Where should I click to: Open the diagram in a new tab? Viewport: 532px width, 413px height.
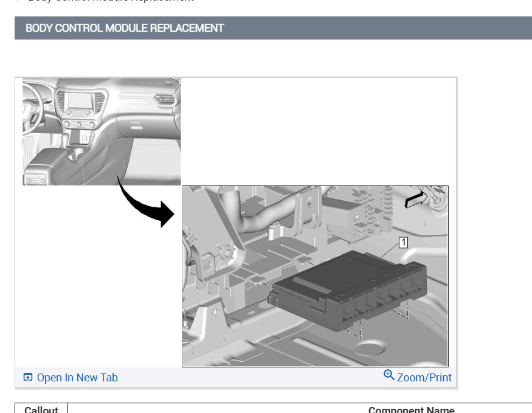pos(77,377)
